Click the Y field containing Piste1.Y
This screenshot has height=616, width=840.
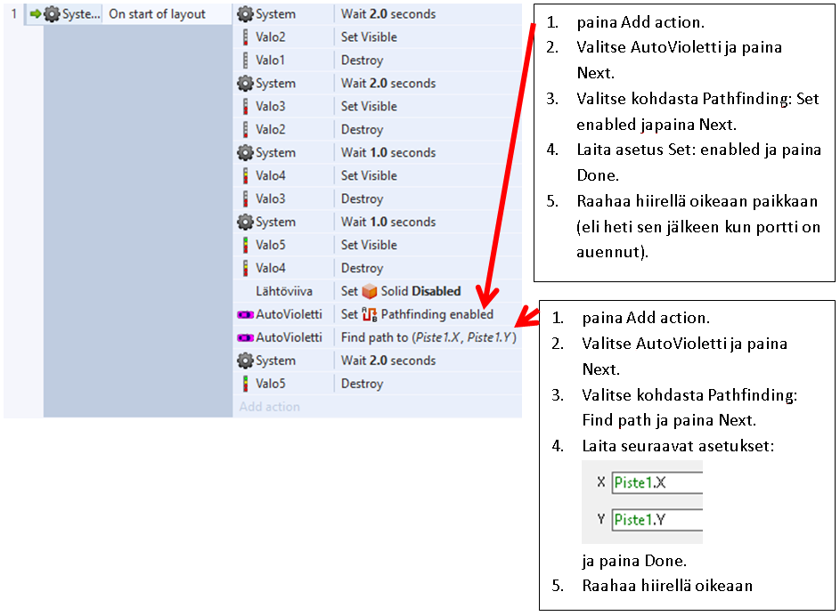(x=657, y=520)
